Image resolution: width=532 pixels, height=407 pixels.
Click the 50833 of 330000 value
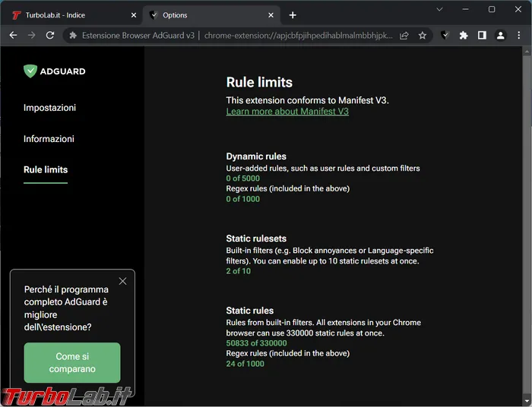(257, 343)
